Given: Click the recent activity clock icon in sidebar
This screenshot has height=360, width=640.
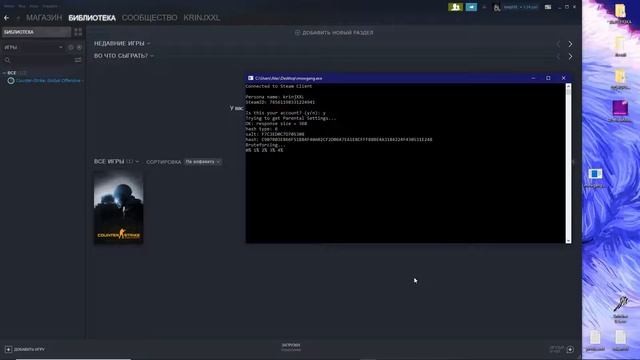Looking at the screenshot, I should (x=71, y=47).
